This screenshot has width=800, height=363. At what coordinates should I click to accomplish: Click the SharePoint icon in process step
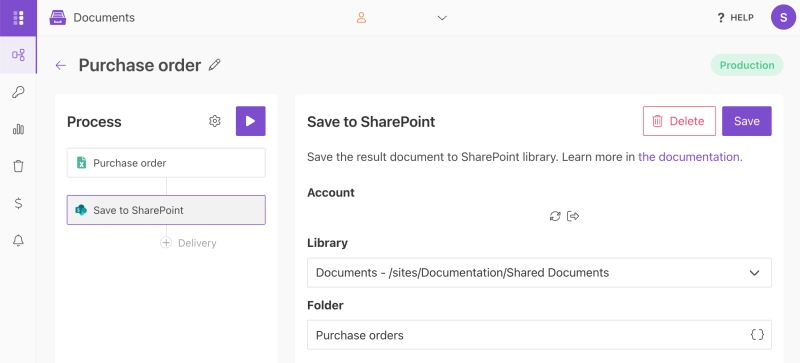(x=81, y=210)
